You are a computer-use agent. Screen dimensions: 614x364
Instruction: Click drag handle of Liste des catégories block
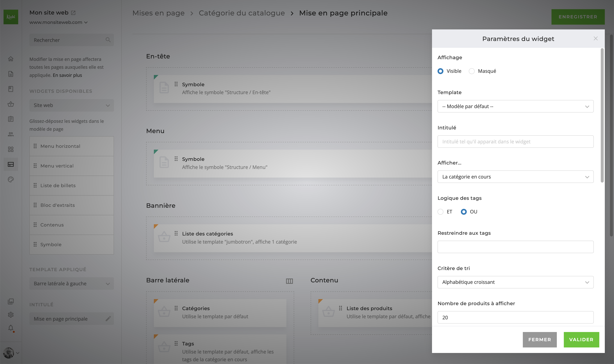(176, 233)
